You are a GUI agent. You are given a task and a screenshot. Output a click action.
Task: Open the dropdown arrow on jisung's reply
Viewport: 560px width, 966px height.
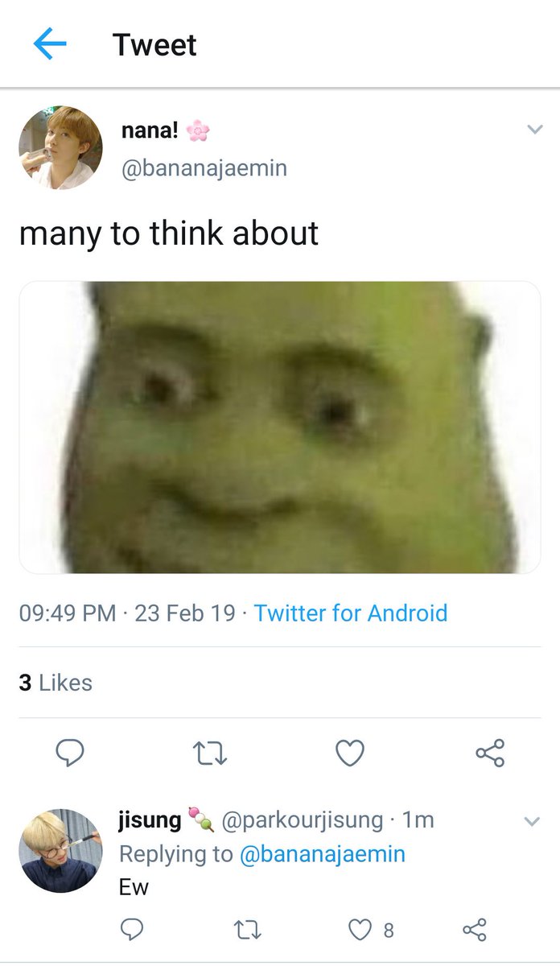[532, 821]
